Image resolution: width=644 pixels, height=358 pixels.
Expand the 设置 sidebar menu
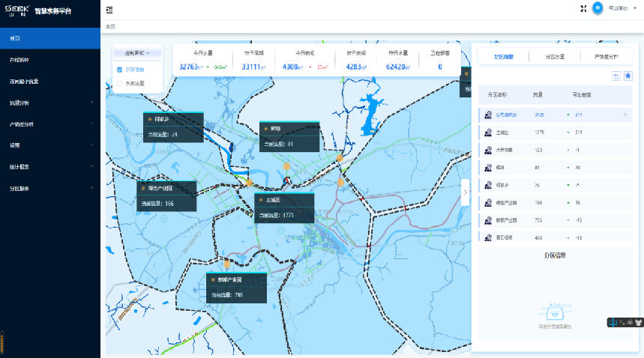click(x=49, y=145)
